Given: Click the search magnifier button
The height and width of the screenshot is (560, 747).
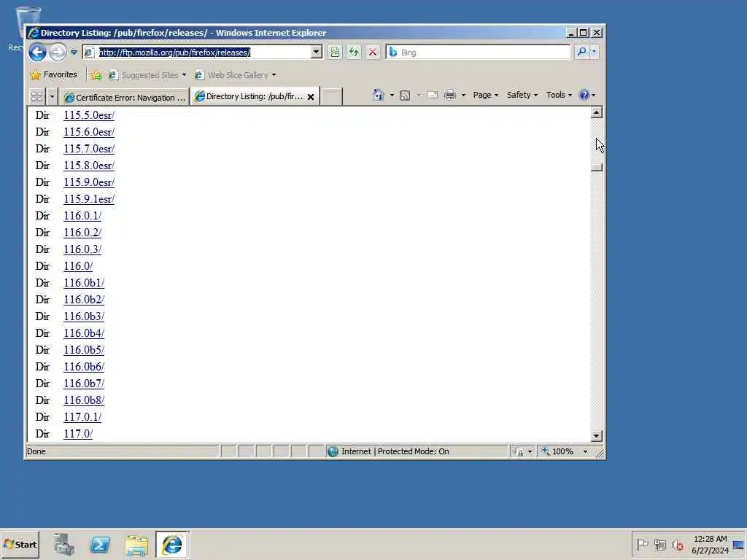Looking at the screenshot, I should coord(581,52).
